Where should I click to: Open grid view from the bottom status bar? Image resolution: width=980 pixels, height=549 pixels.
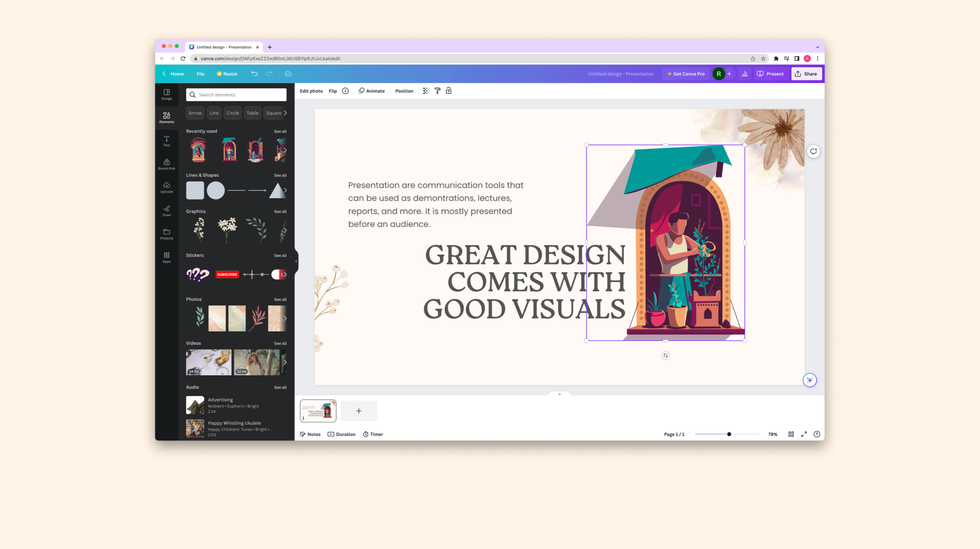coord(791,434)
